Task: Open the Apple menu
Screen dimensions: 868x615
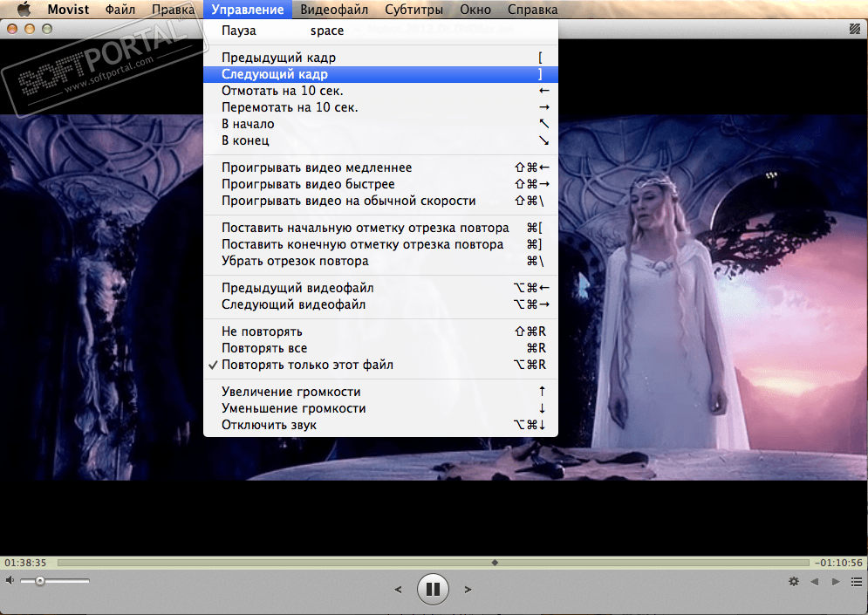Action: 24,10
